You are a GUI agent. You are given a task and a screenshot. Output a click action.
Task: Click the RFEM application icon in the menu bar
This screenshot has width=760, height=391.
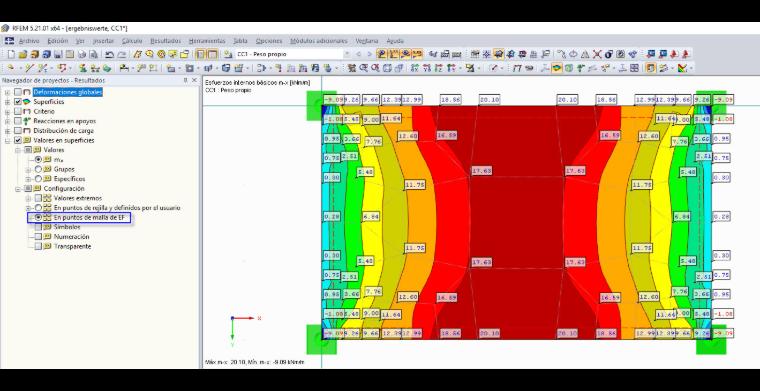point(10,41)
